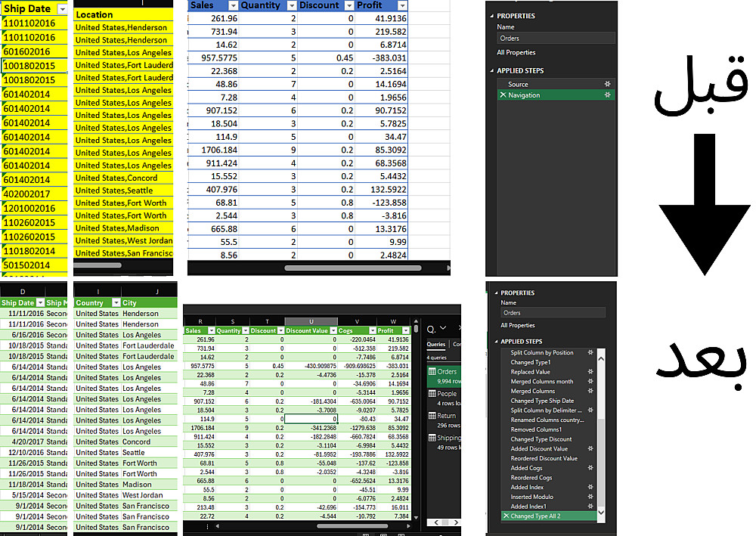Click Name field Orders in panel showing Navigation
Image resolution: width=756 pixels, height=536 pixels.
[x=556, y=39]
